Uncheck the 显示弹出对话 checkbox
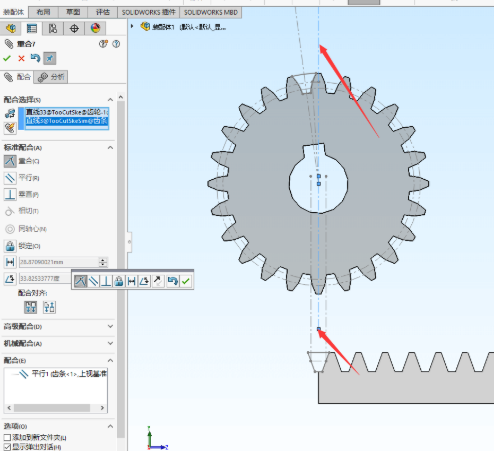This screenshot has height=452, width=496. pos(7,446)
